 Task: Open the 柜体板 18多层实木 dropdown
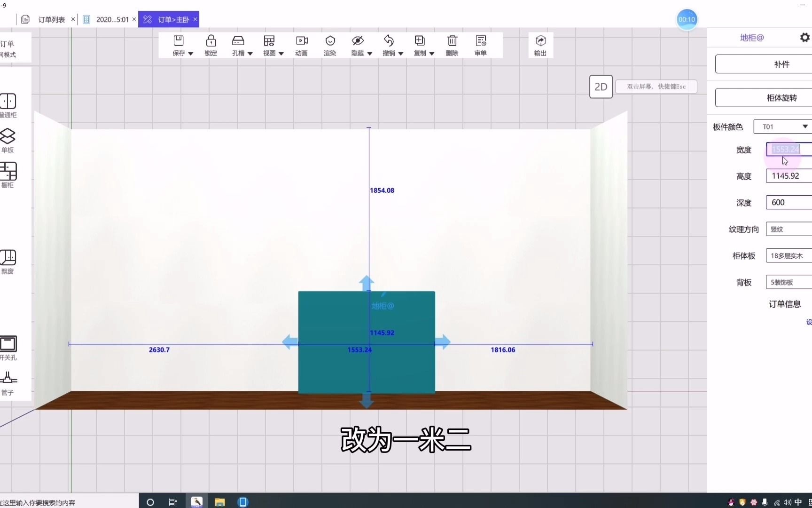(789, 255)
